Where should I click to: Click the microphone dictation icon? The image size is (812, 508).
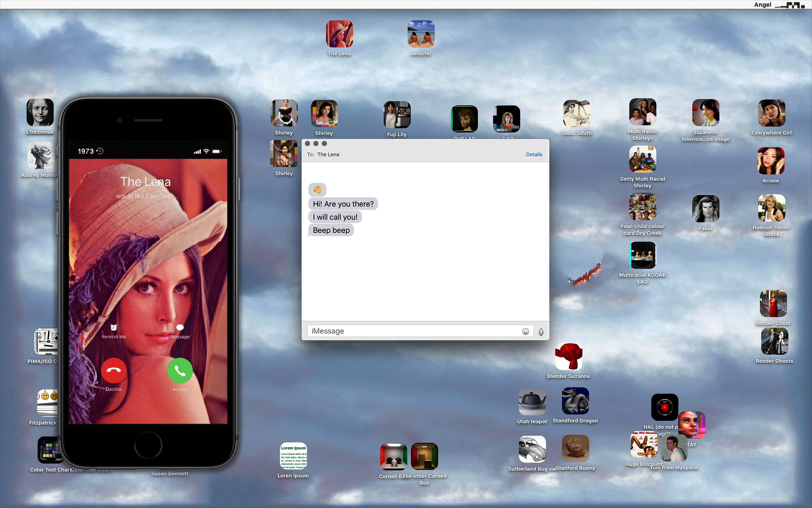541,332
